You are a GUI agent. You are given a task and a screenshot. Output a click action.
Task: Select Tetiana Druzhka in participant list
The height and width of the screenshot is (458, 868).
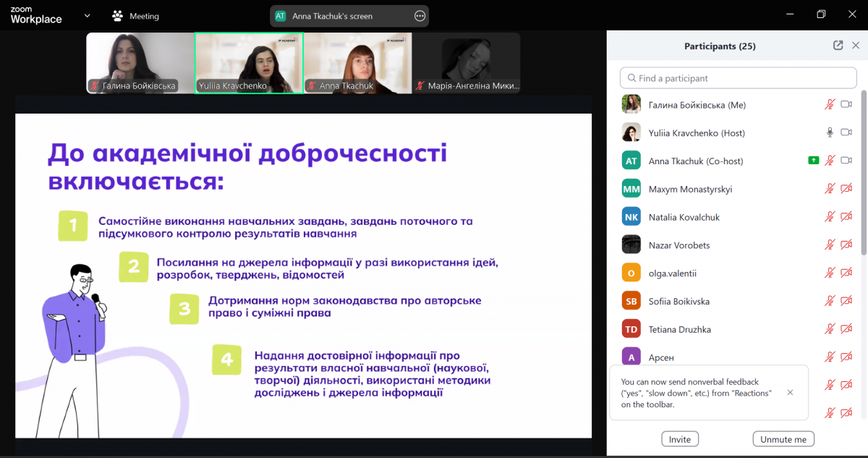(x=679, y=329)
